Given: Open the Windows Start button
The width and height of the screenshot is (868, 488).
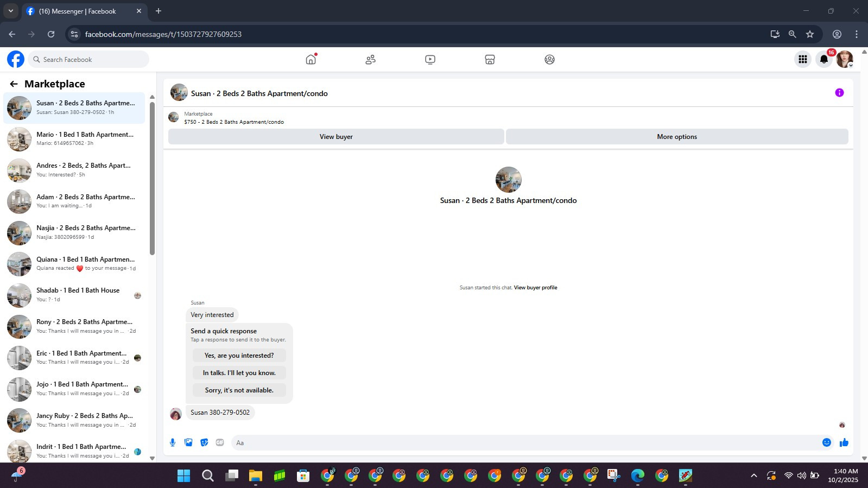Looking at the screenshot, I should 184,476.
